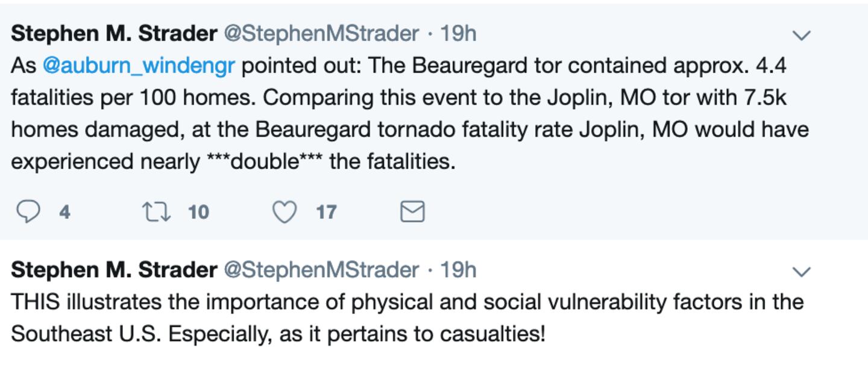This screenshot has height=368, width=868.
Task: Like the tweet with the heart icon
Action: pos(285,211)
